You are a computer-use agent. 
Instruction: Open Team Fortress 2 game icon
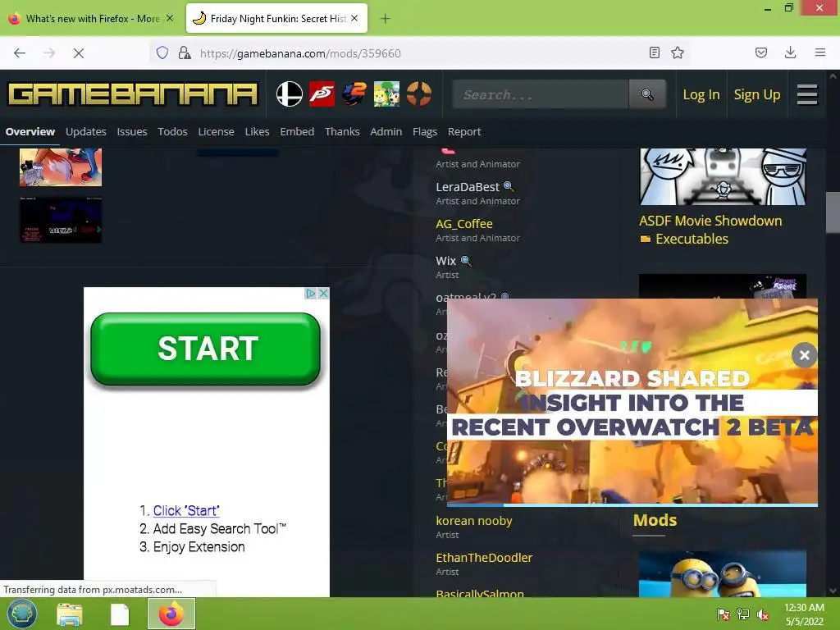(x=419, y=94)
